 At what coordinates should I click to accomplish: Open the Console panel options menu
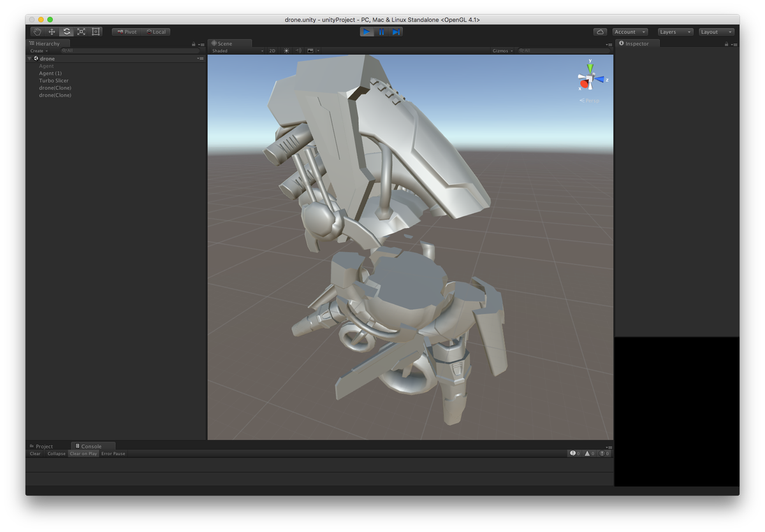point(609,447)
